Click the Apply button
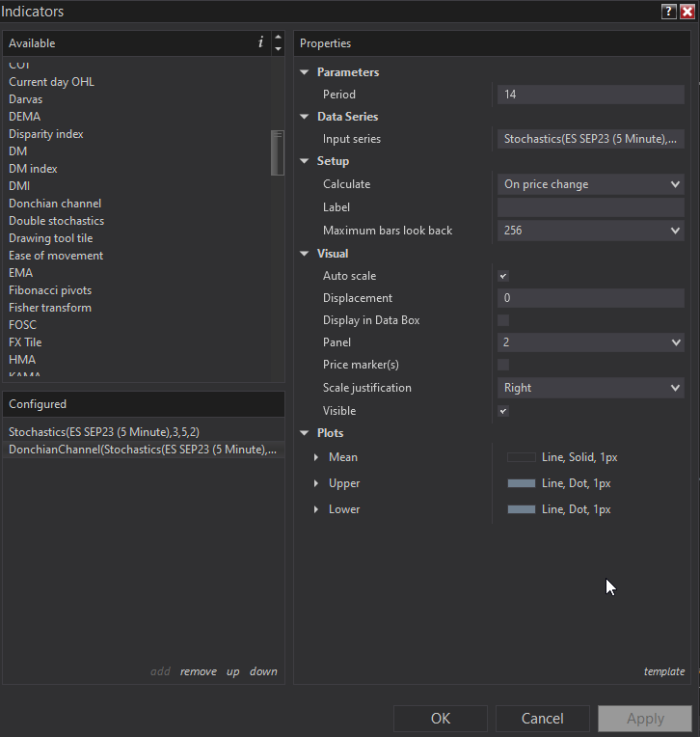The image size is (700, 737). (x=645, y=719)
